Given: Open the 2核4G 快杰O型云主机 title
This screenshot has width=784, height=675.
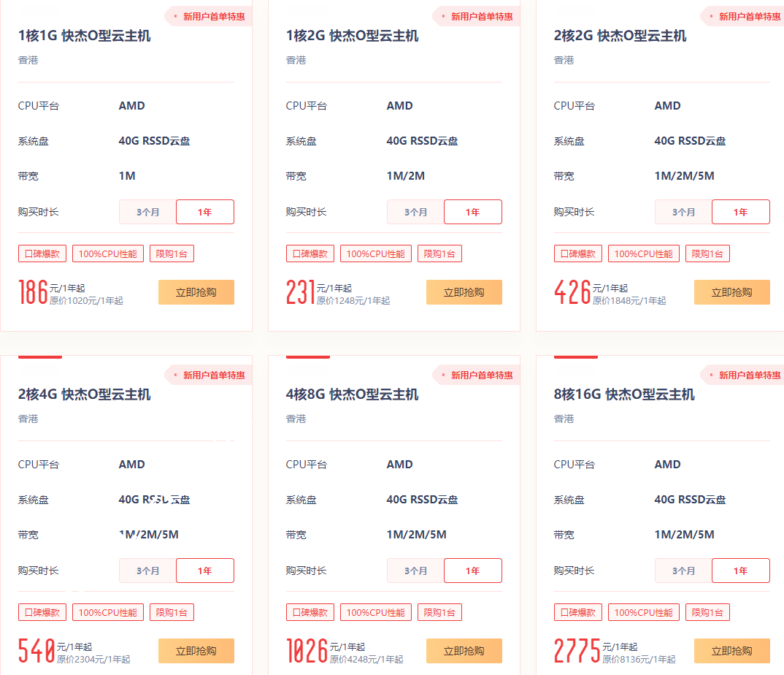Looking at the screenshot, I should [85, 394].
